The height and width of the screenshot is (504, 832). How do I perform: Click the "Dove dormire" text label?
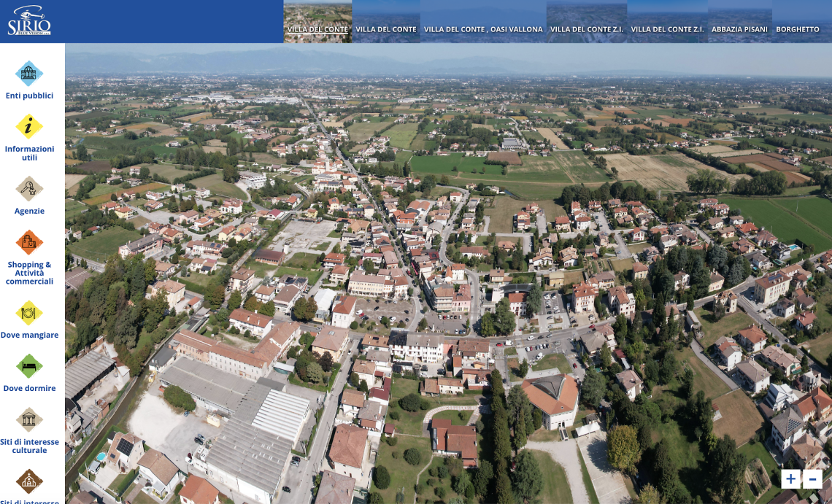coord(29,389)
